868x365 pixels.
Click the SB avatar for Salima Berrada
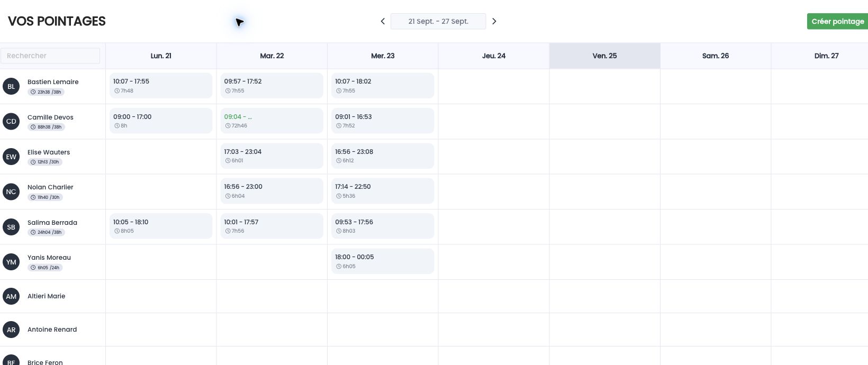pyautogui.click(x=11, y=227)
